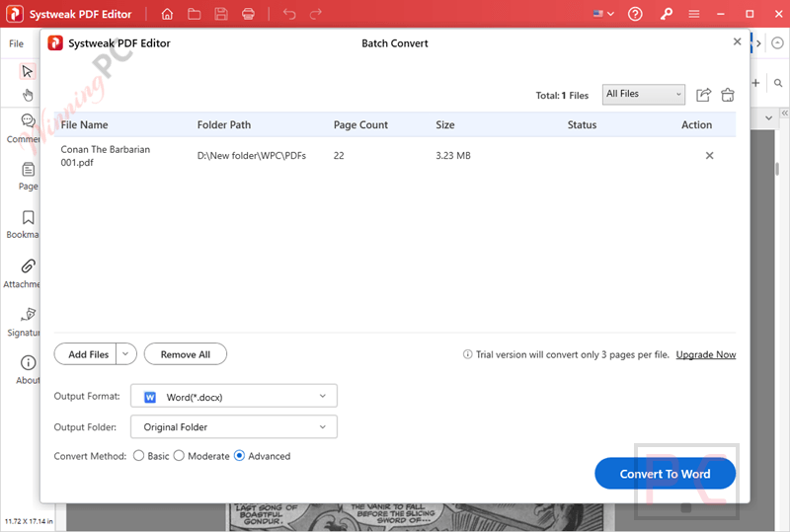Undo the last action
Image resolution: width=790 pixels, height=532 pixels.
[x=289, y=14]
